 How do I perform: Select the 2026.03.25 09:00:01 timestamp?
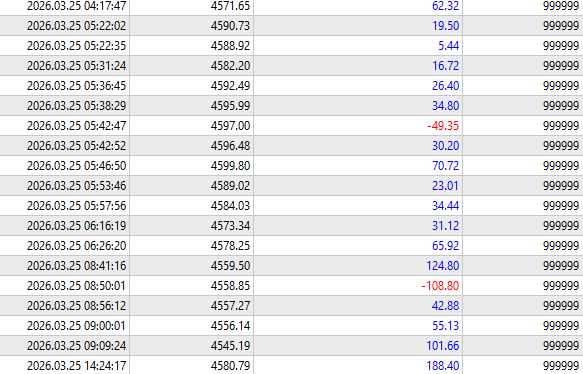[77, 326]
